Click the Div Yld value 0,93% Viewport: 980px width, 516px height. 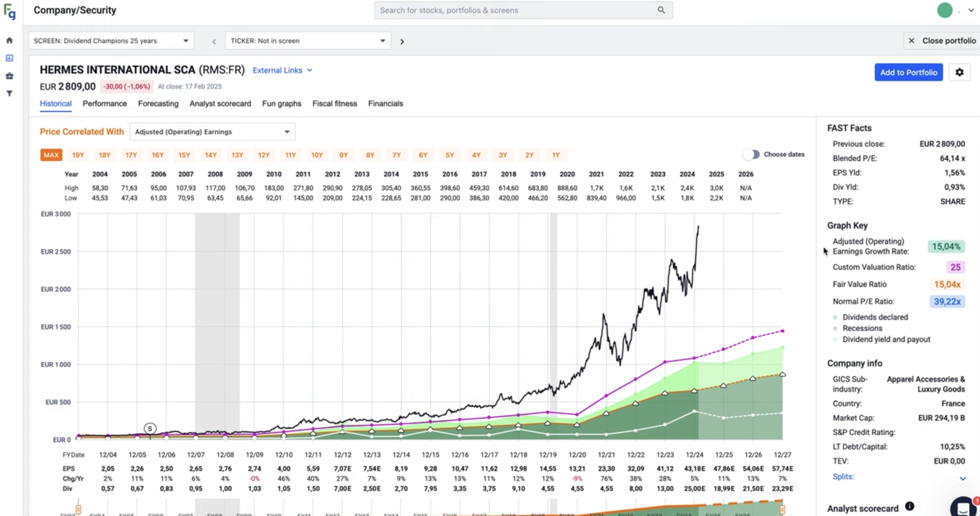click(x=954, y=187)
